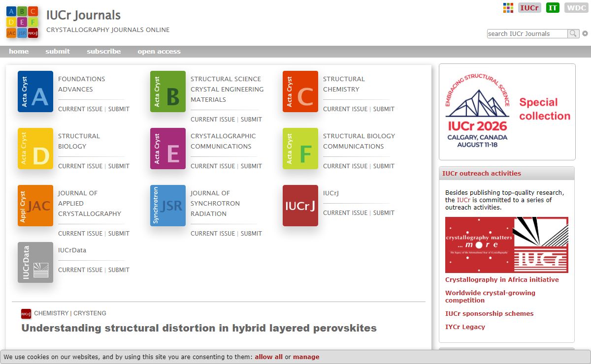Click SUBMIT for Crystallographic Communications
This screenshot has width=591, height=364.
251,166
